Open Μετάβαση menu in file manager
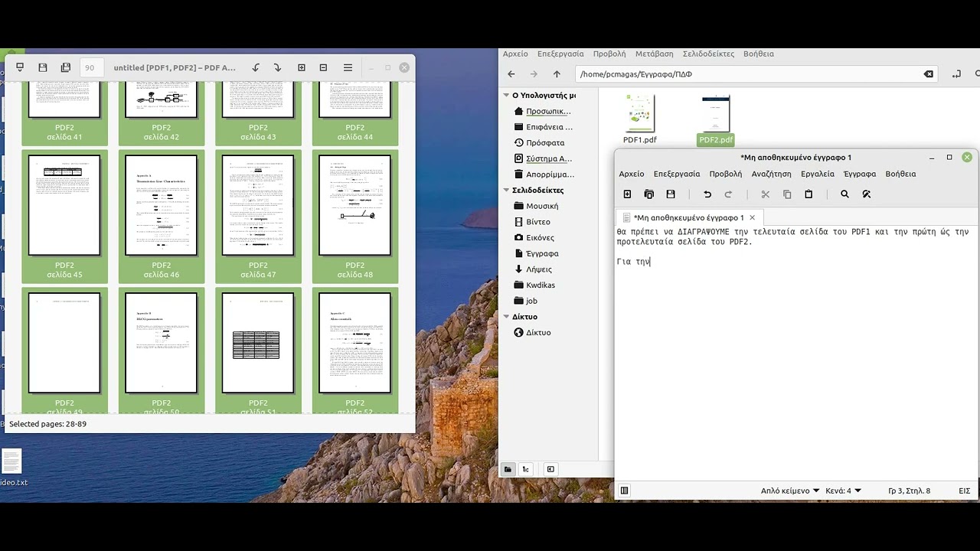This screenshot has height=551, width=980. click(x=654, y=54)
